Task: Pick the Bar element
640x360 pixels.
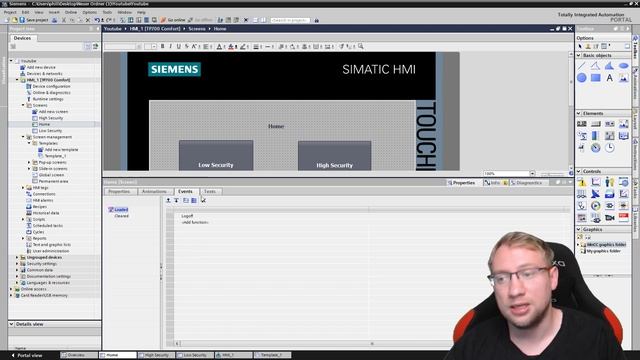Action: pos(596,136)
